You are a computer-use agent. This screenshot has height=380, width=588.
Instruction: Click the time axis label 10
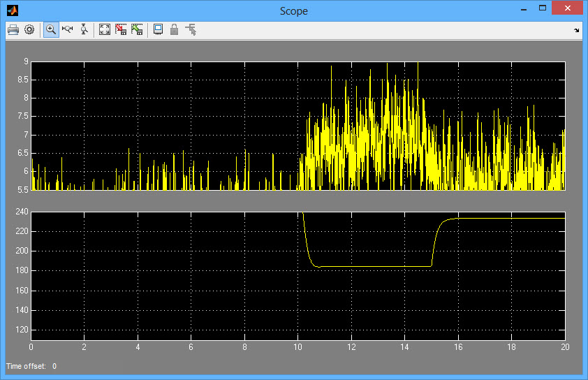coord(297,347)
